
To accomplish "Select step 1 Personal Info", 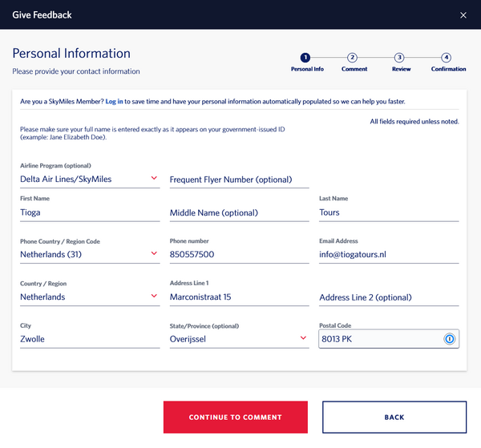I will click(305, 58).
